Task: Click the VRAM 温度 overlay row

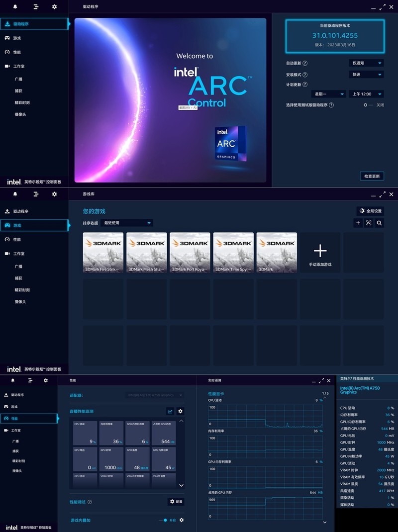Action: click(367, 484)
